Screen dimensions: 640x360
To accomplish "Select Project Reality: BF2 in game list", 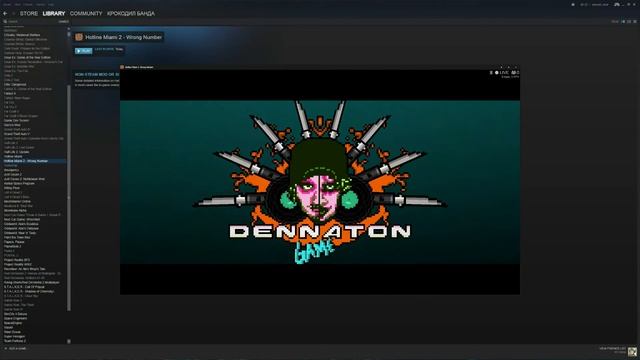I will (17, 260).
